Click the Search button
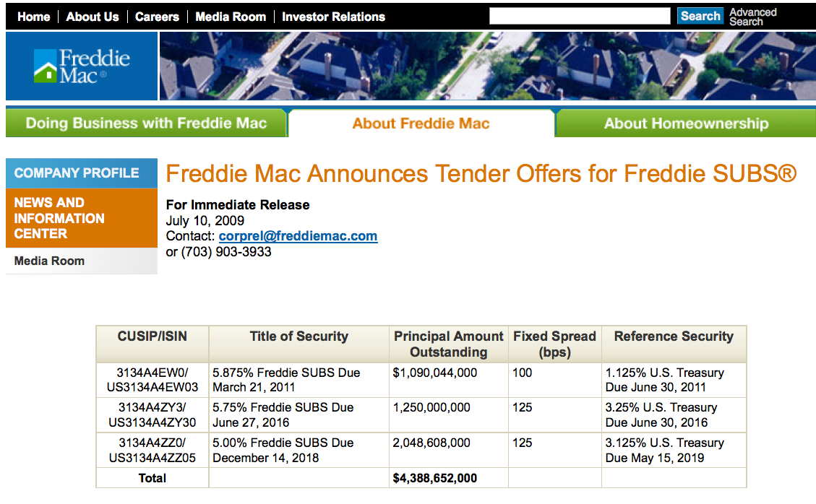 click(700, 15)
